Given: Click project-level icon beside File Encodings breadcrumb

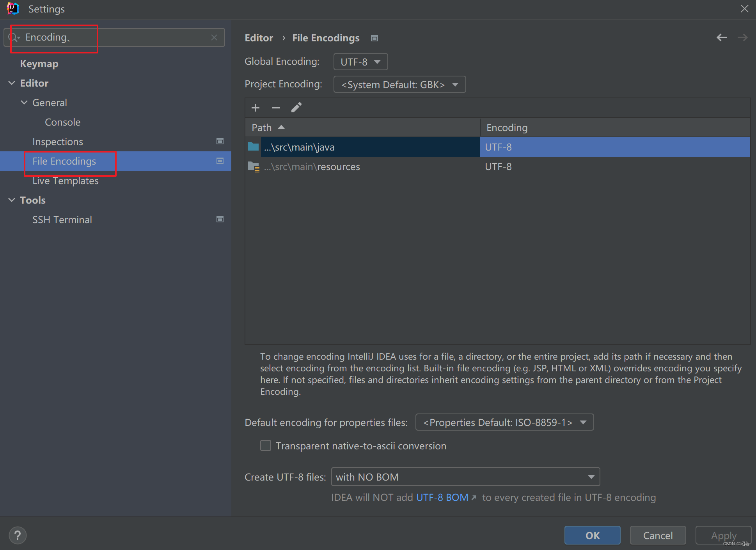Looking at the screenshot, I should click(374, 38).
